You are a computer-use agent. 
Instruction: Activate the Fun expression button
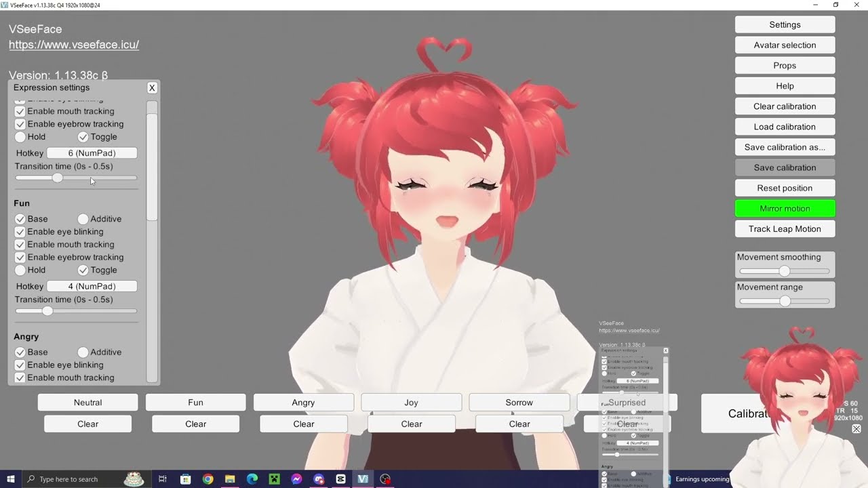(x=195, y=403)
